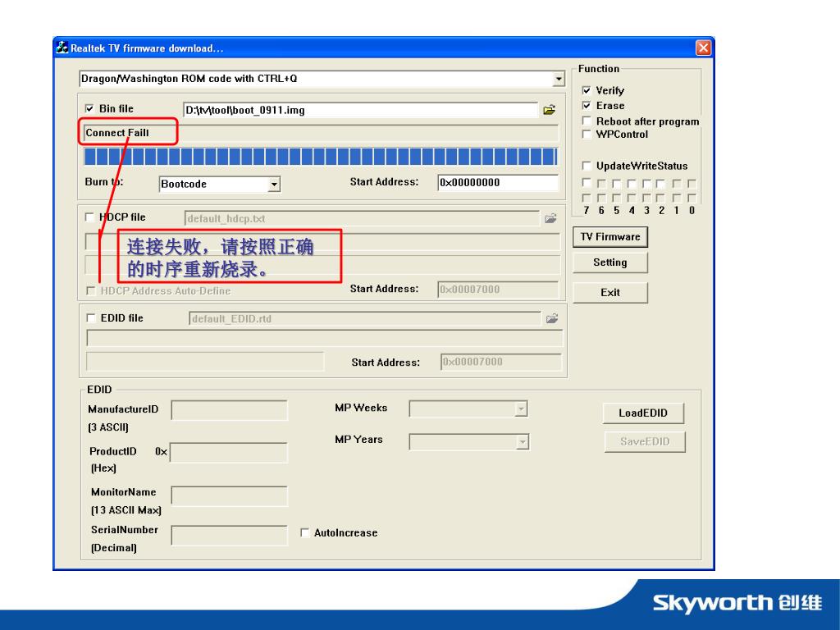Browse for the Bin file with folder icon
Viewport: 840px width, 630px height.
point(549,110)
